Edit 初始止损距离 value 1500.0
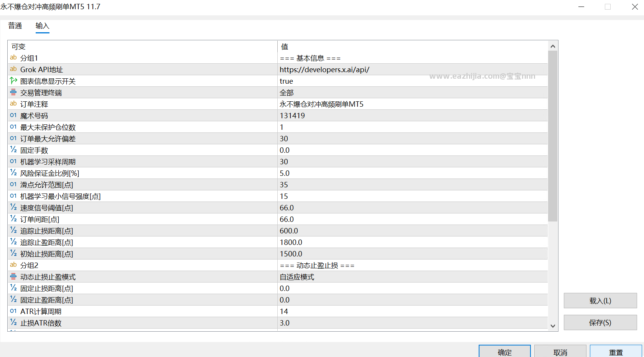 tap(412, 254)
